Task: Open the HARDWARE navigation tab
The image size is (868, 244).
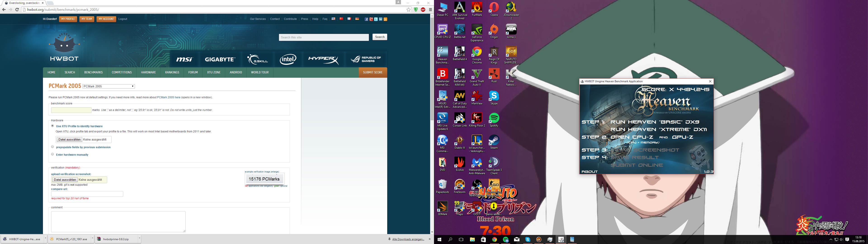Action: coord(148,73)
